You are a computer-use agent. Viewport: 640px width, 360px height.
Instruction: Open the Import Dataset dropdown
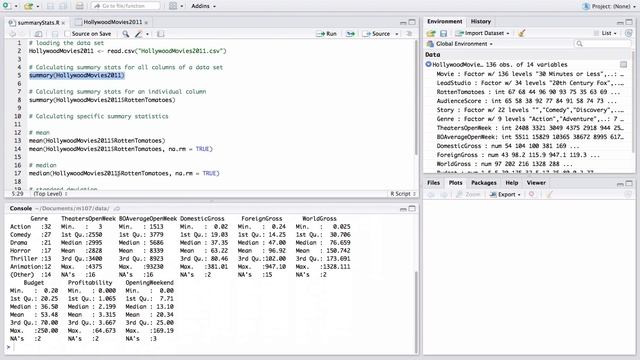point(482,33)
